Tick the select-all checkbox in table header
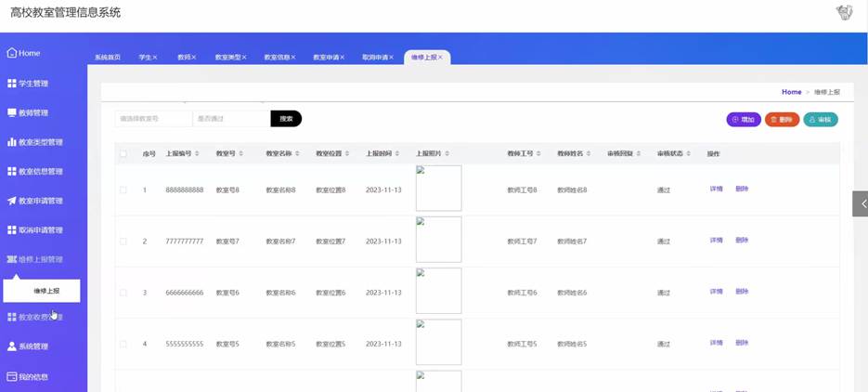Viewport: 868px width, 392px height. (123, 154)
